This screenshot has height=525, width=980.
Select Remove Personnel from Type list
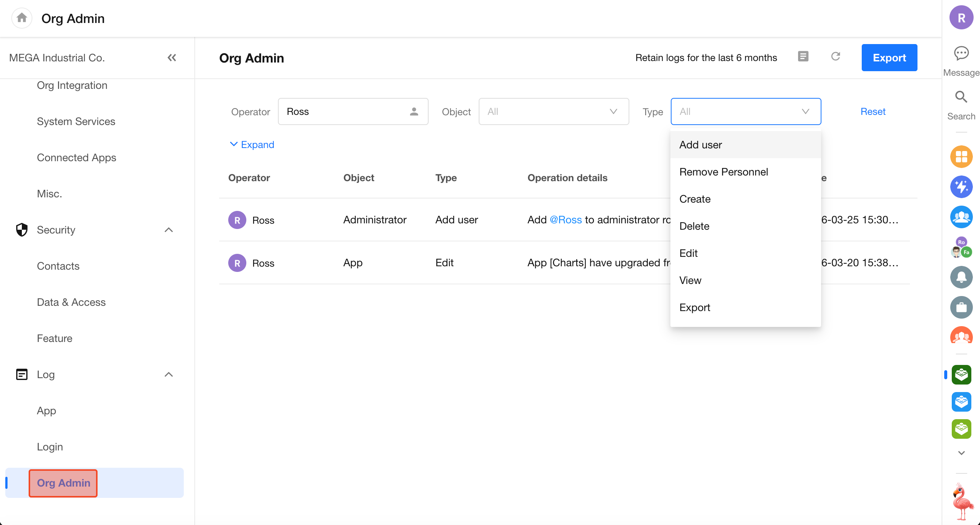click(723, 172)
